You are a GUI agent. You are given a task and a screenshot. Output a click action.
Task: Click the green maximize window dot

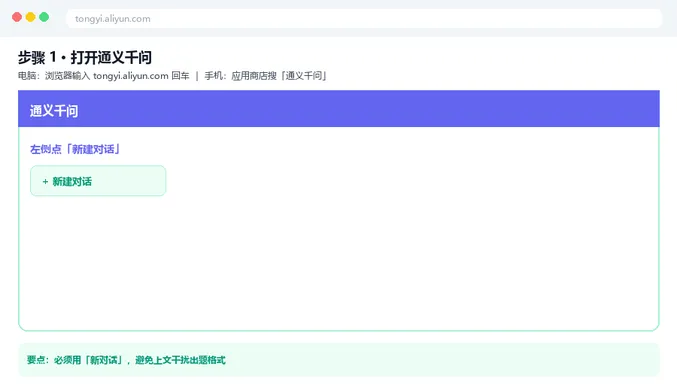click(44, 17)
